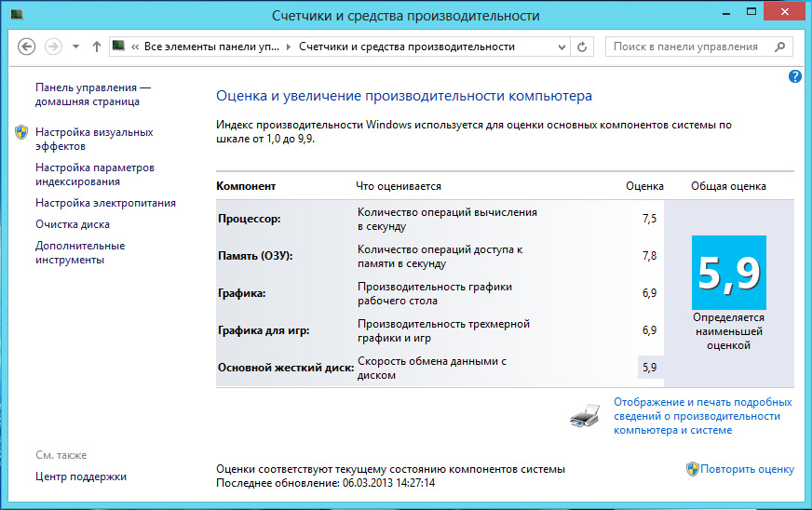Image resolution: width=812 pixels, height=510 pixels.
Task: Click the title bar window icon
Action: tap(17, 15)
